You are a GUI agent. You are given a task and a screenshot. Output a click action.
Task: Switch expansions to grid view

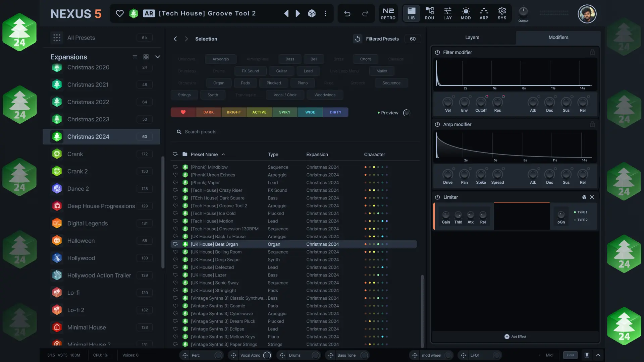click(146, 57)
